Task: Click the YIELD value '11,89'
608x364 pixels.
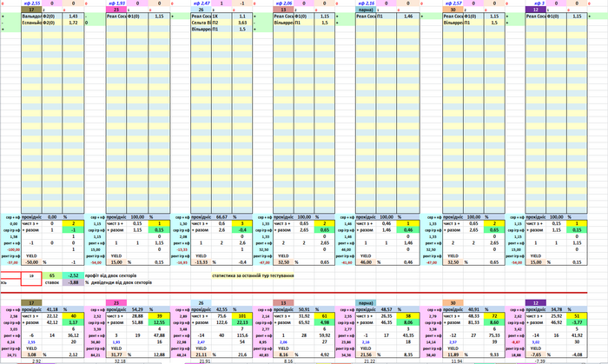Action: (453, 354)
